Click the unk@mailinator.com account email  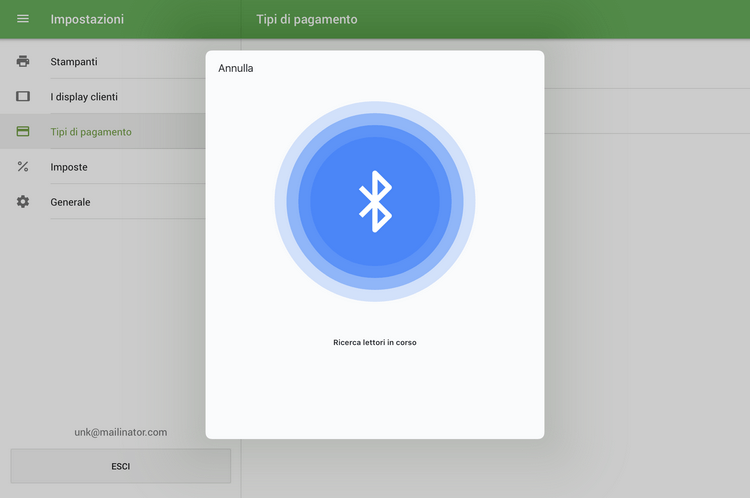[x=120, y=432]
